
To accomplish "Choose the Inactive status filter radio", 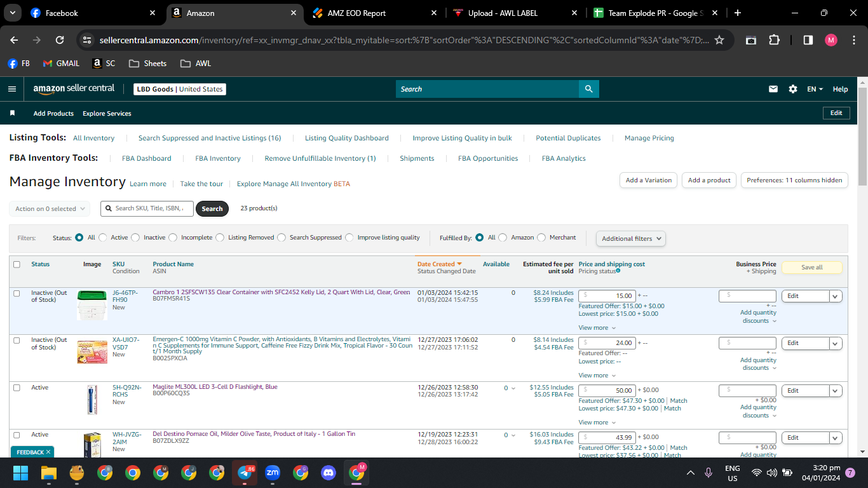I will (135, 238).
